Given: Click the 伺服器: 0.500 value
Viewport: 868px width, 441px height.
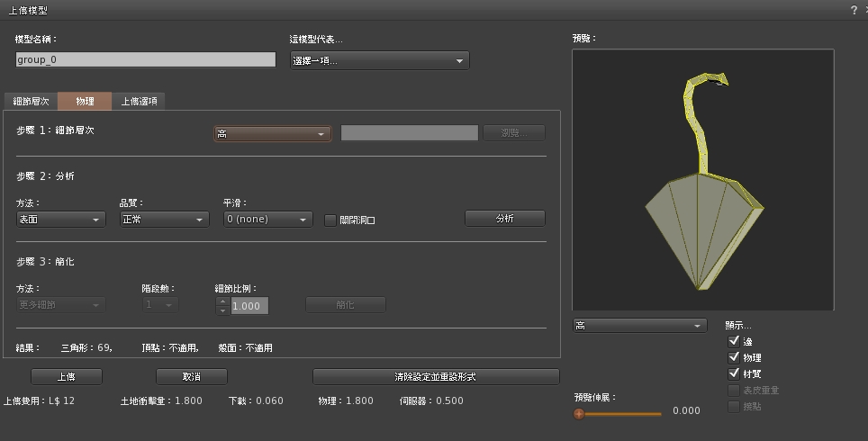Looking at the screenshot, I should (431, 400).
